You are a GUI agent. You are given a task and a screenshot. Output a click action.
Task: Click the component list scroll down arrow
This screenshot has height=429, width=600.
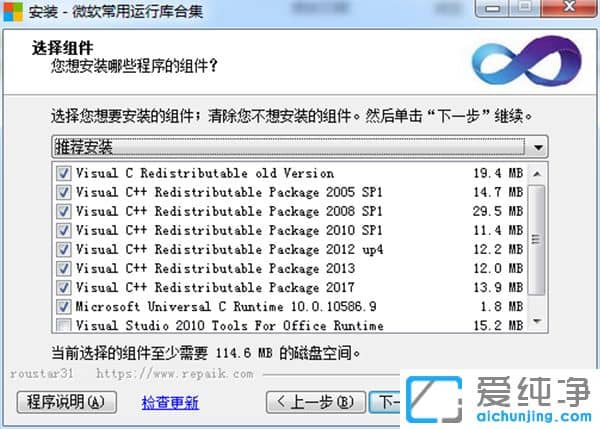click(539, 322)
